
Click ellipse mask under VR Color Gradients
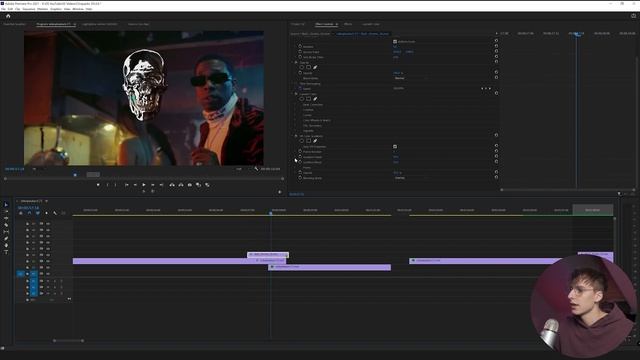click(x=302, y=141)
